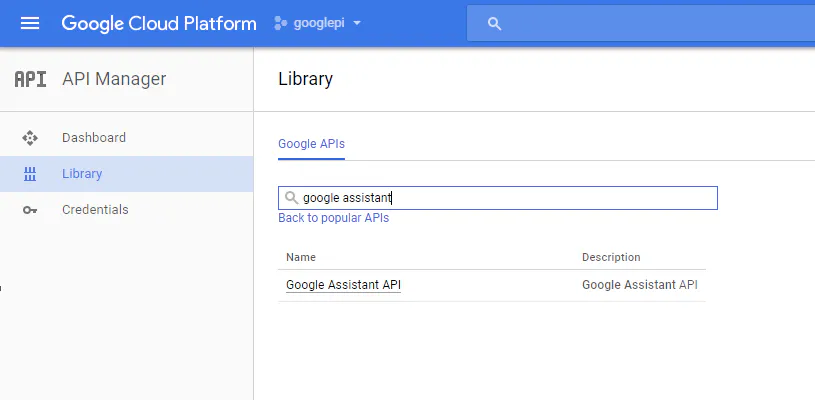The width and height of the screenshot is (815, 400).
Task: Click the Back to popular APIs link
Action: tap(333, 218)
